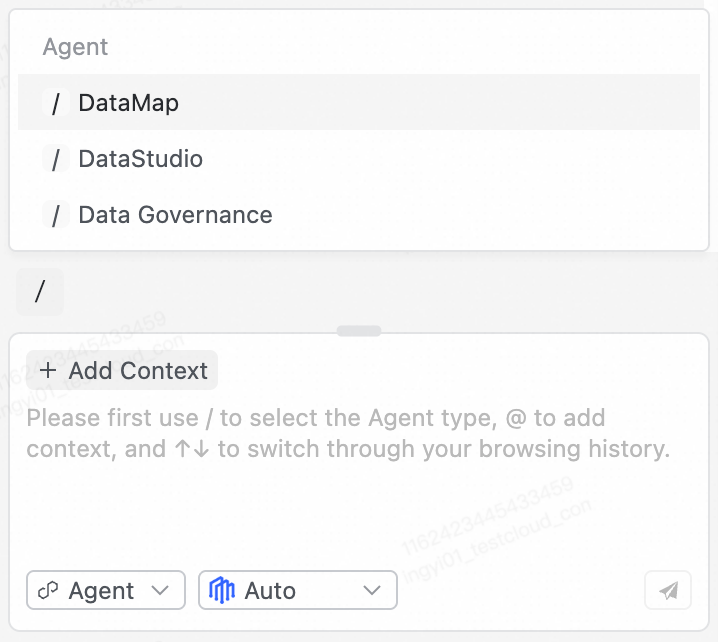
Task: Click the slash command chip above the input box
Action: (x=40, y=292)
